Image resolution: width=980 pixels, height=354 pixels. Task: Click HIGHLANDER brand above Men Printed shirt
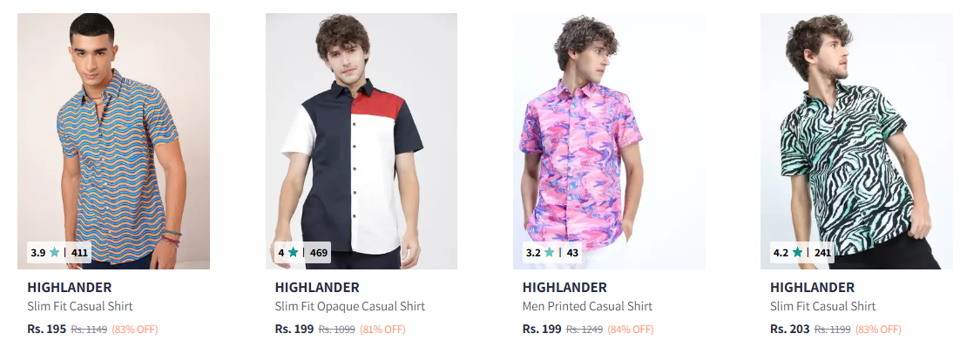coord(564,288)
